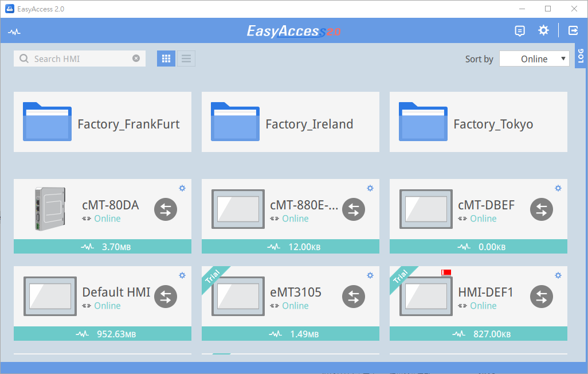The width and height of the screenshot is (588, 374).
Task: Click the red flag on HMI-DEF1
Action: [x=446, y=272]
